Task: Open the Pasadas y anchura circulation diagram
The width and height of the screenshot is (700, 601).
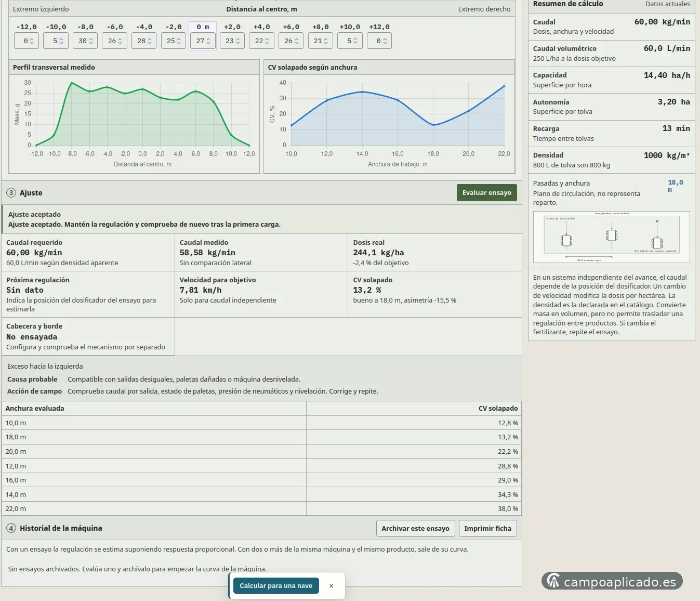Action: (612, 237)
